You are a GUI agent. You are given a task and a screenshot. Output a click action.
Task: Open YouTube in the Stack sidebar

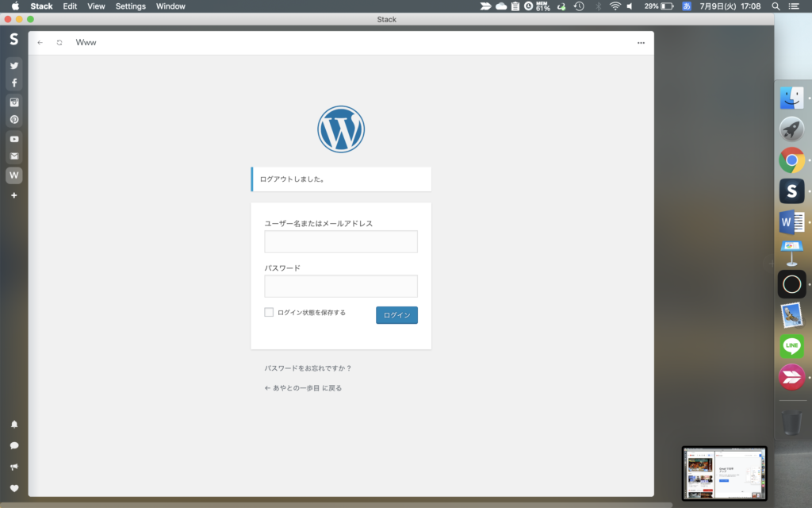click(x=14, y=139)
